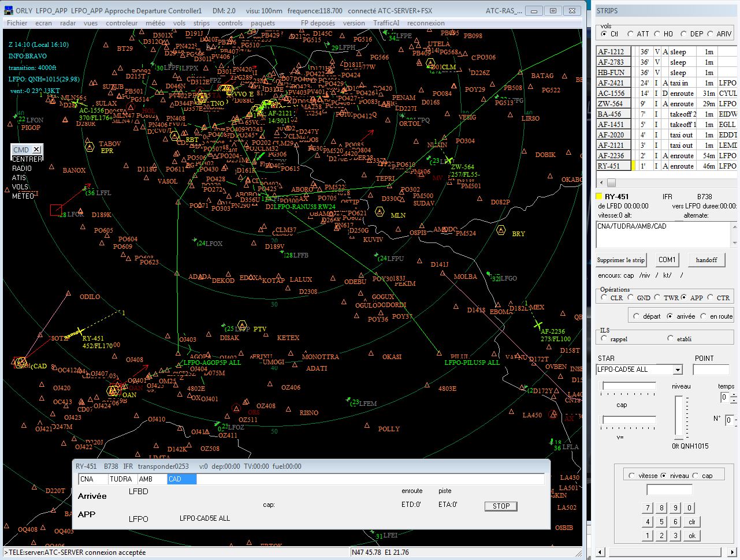The height and width of the screenshot is (560, 740).
Task: Click the vertical niveau slider
Action: 679,417
